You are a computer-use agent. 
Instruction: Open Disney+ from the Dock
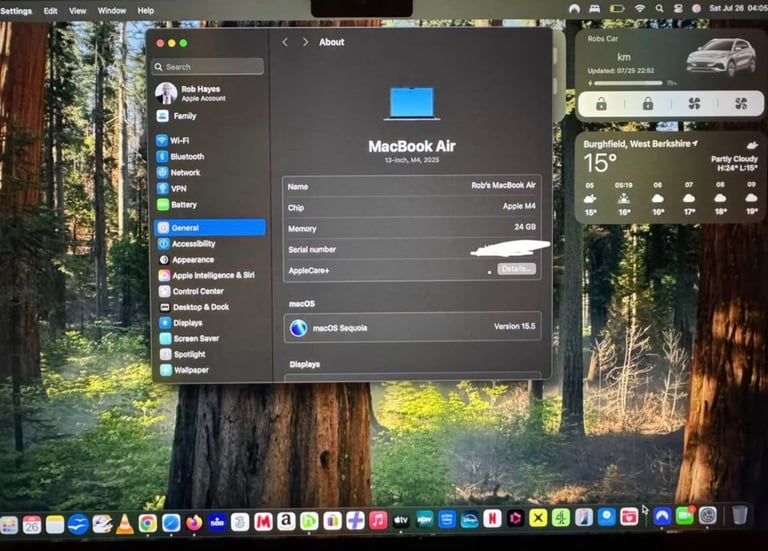(469, 519)
